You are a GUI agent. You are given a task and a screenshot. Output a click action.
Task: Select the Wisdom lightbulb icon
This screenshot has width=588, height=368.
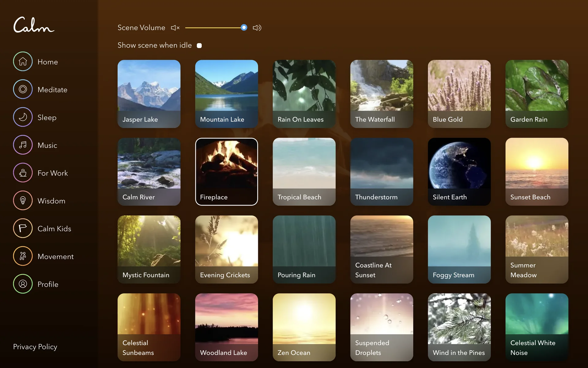click(x=23, y=201)
